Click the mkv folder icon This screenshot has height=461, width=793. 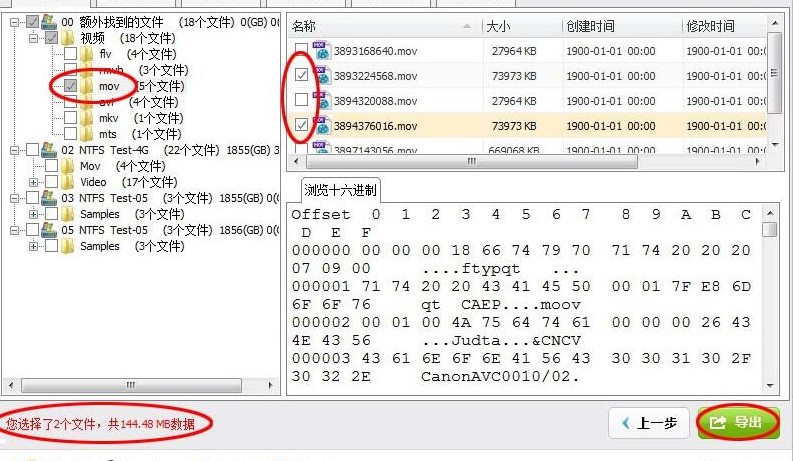[x=86, y=118]
